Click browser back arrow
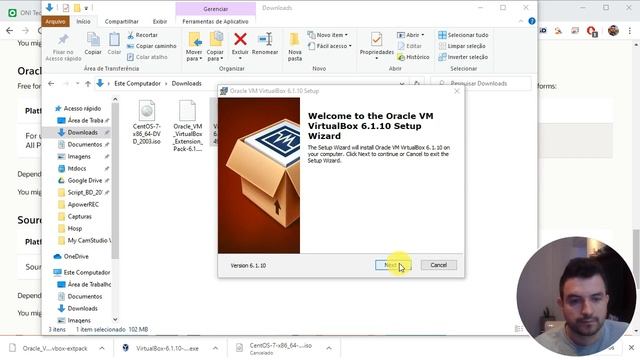 [9, 31]
